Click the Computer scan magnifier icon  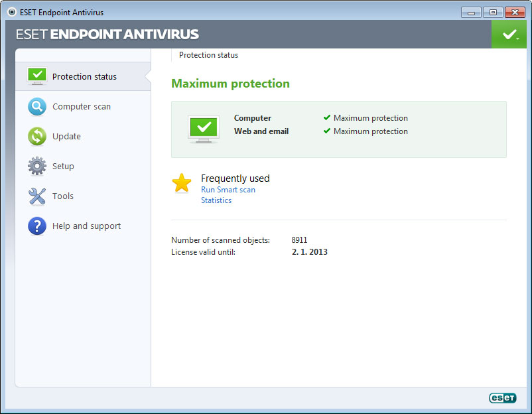pyautogui.click(x=37, y=106)
